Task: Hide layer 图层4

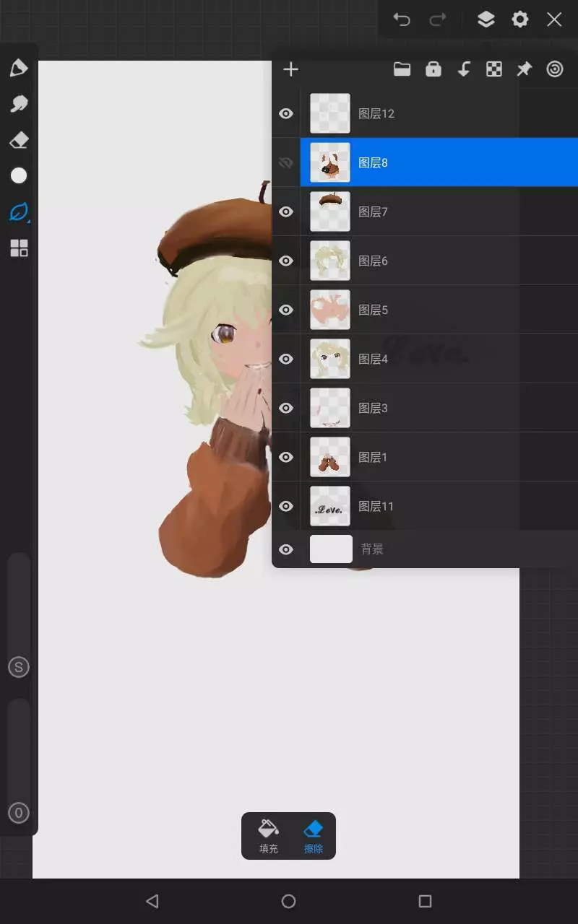Action: pyautogui.click(x=286, y=359)
